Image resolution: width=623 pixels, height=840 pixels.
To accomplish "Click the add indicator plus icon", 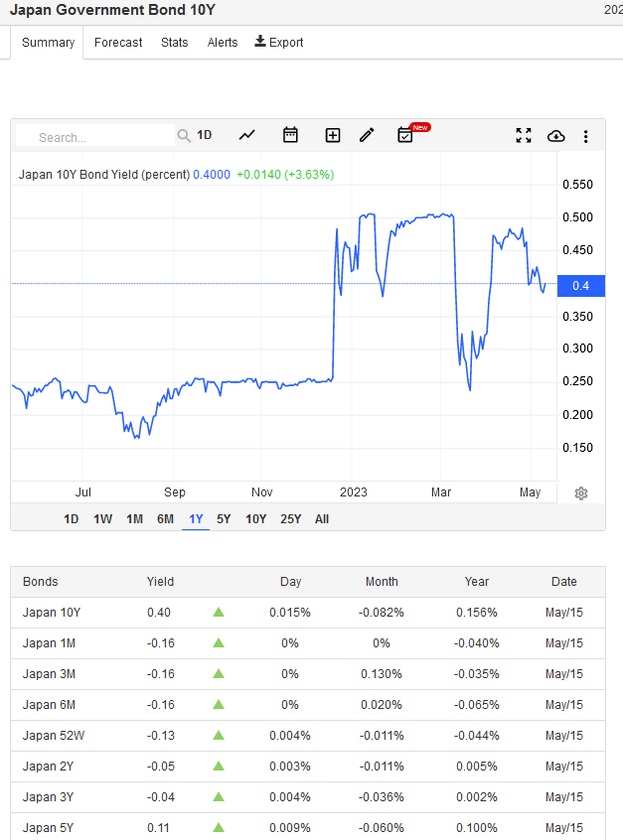I will [333, 136].
